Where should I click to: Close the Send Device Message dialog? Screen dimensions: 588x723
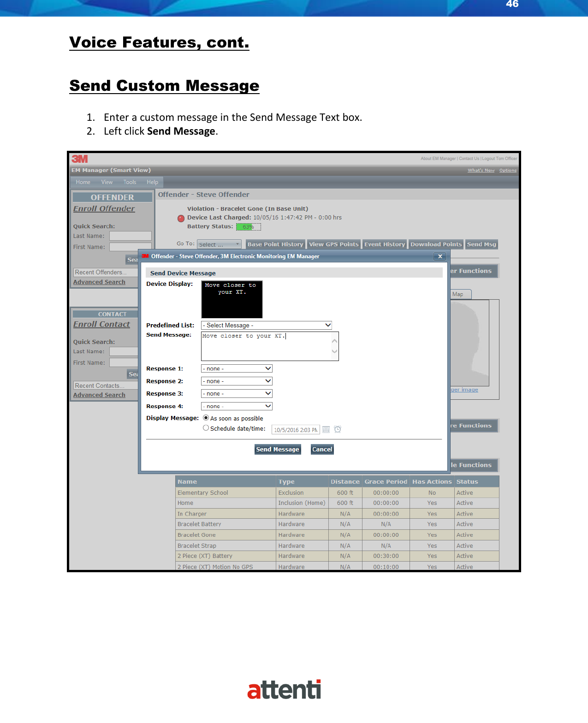pyautogui.click(x=440, y=256)
